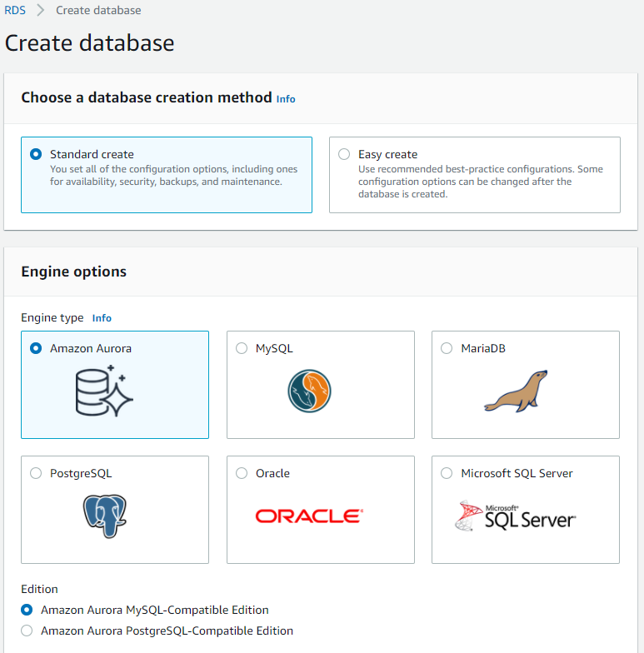The image size is (644, 653).
Task: Click the Easy create option card description
Action: pyautogui.click(x=480, y=182)
